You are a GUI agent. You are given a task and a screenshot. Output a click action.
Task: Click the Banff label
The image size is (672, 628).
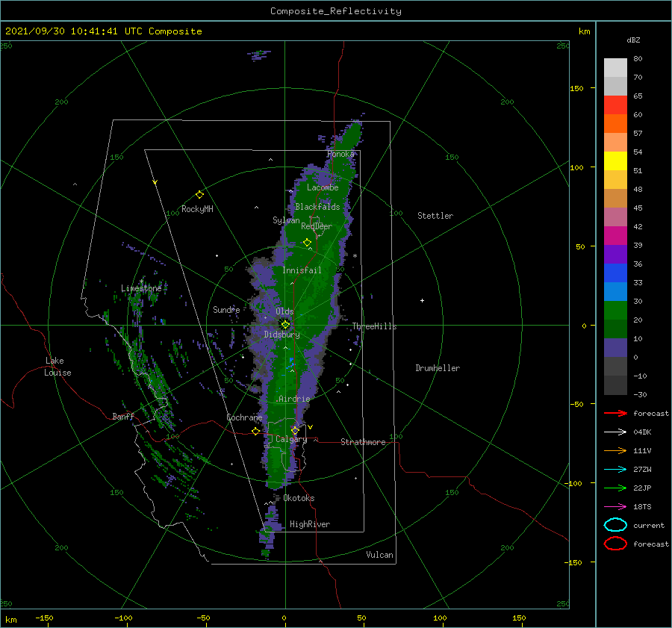coord(123,416)
